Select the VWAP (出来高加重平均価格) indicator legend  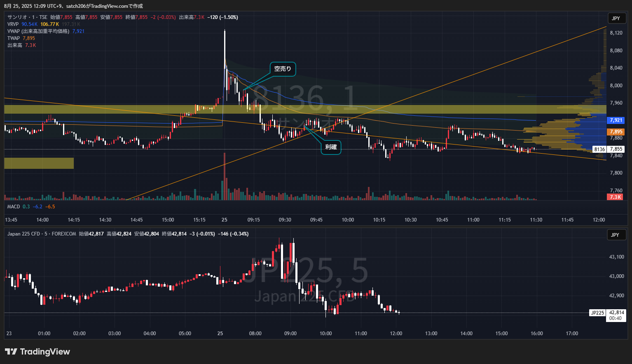pyautogui.click(x=38, y=31)
